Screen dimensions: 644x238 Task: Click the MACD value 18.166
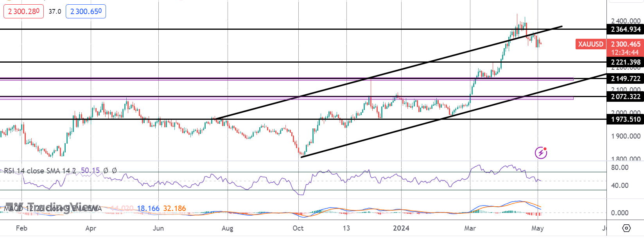148,208
